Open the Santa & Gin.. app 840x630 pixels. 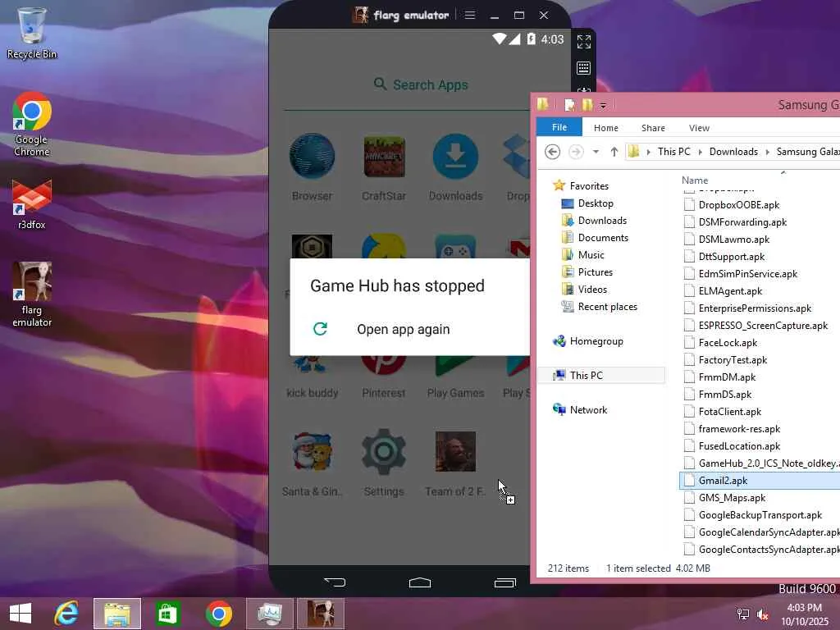[312, 463]
